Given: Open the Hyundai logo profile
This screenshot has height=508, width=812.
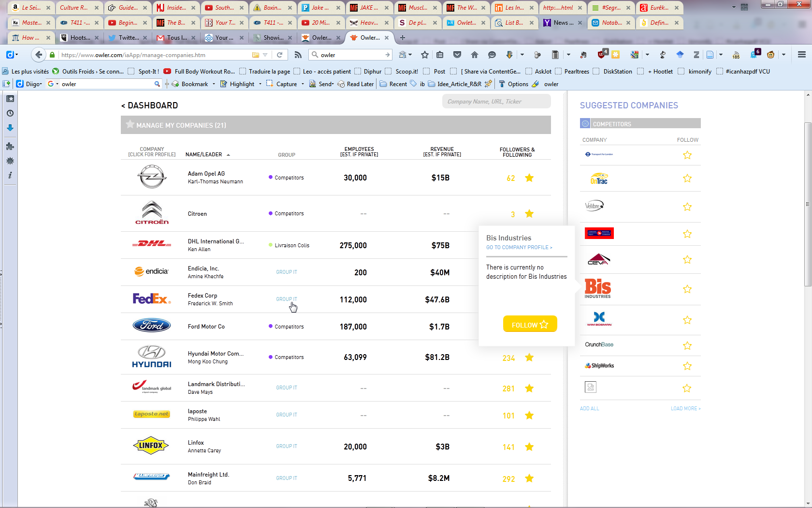Looking at the screenshot, I should [x=152, y=357].
